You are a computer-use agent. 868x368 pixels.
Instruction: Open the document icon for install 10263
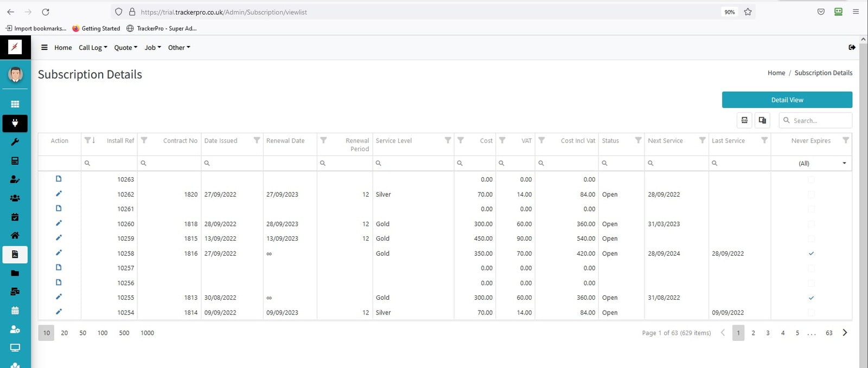59,179
